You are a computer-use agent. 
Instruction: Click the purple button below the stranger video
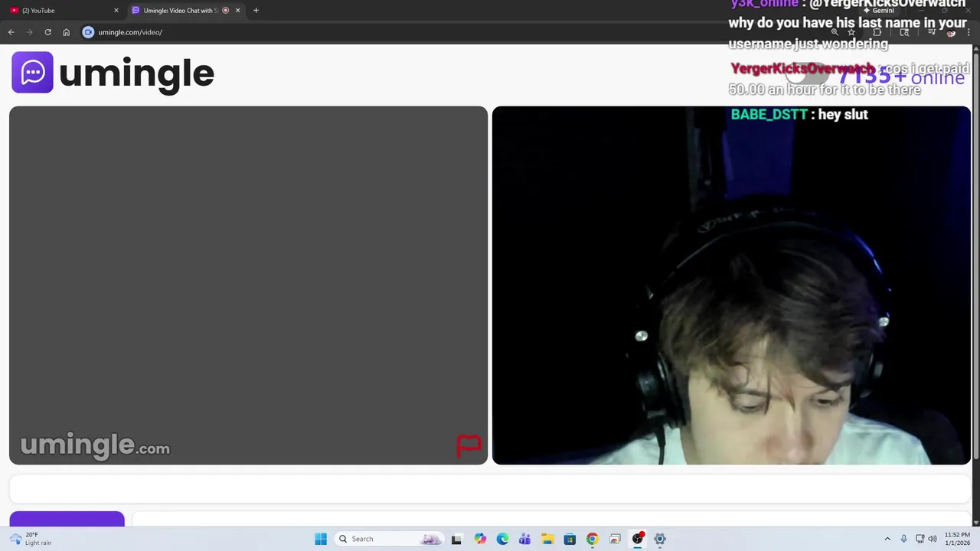point(67,520)
